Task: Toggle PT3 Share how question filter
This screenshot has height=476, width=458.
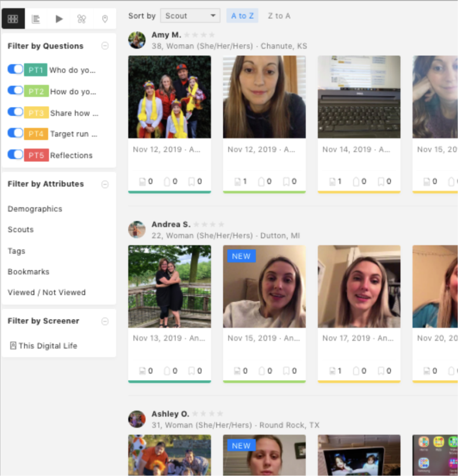Action: click(x=15, y=112)
